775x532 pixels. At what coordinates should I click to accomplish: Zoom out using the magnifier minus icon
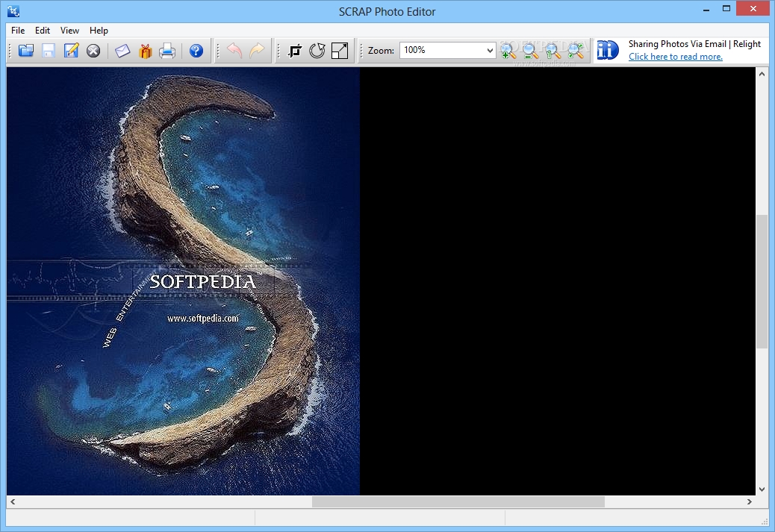click(530, 51)
